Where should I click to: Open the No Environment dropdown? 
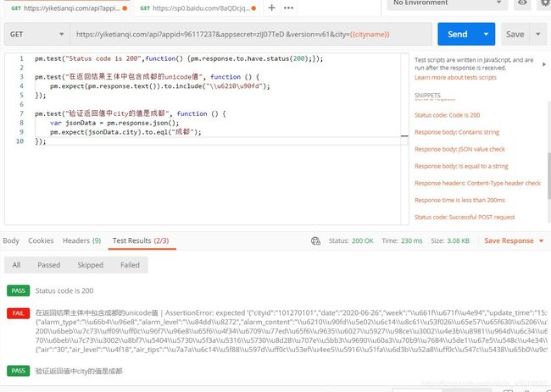448,3
